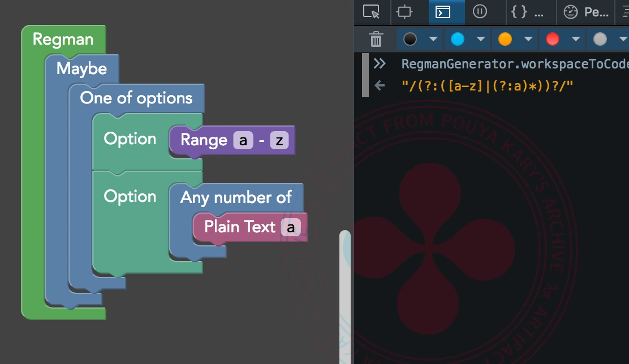This screenshot has height=364, width=629.
Task: Expand dropdown arrow beside orange filter
Action: tap(528, 39)
